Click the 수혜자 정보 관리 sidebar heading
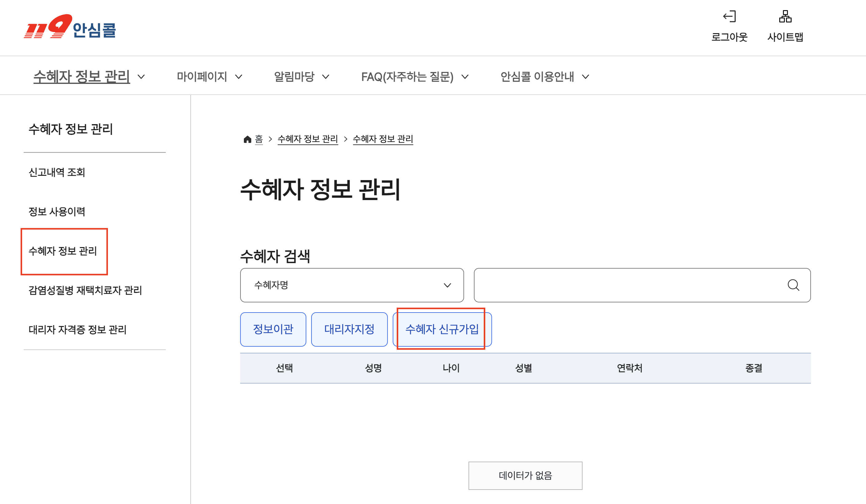866x504 pixels. pos(71,129)
